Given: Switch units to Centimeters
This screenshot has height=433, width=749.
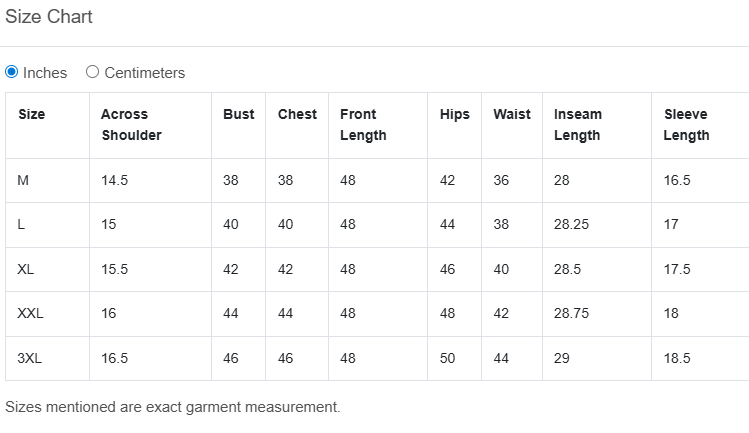Looking at the screenshot, I should (x=93, y=72).
